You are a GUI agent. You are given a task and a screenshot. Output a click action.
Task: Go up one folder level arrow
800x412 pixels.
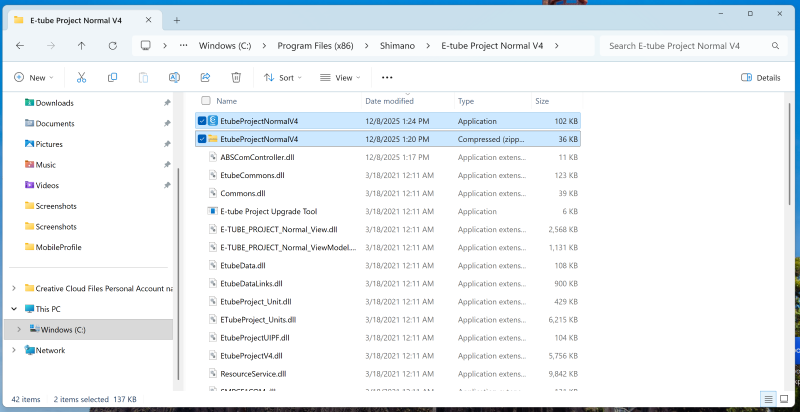pos(82,45)
